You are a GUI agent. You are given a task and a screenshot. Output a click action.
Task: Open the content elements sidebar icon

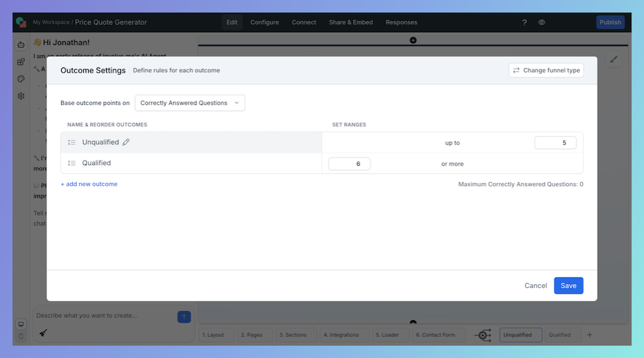[21, 62]
